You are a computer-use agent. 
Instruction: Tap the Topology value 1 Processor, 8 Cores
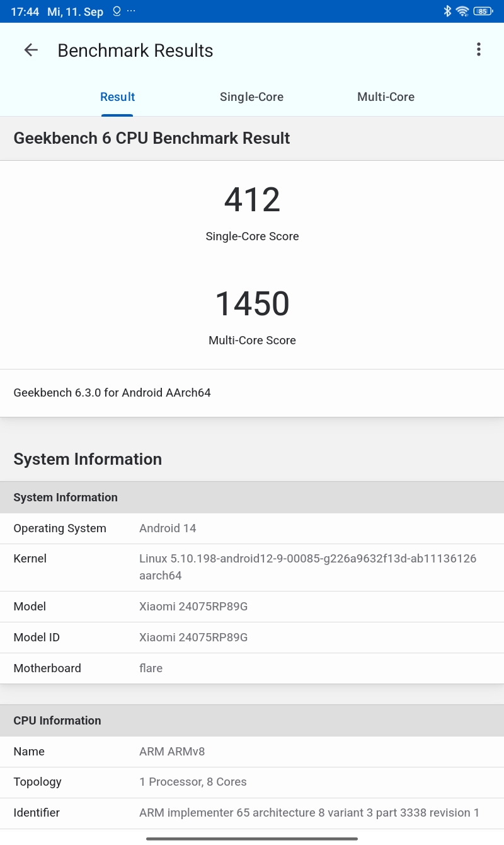coord(193,782)
